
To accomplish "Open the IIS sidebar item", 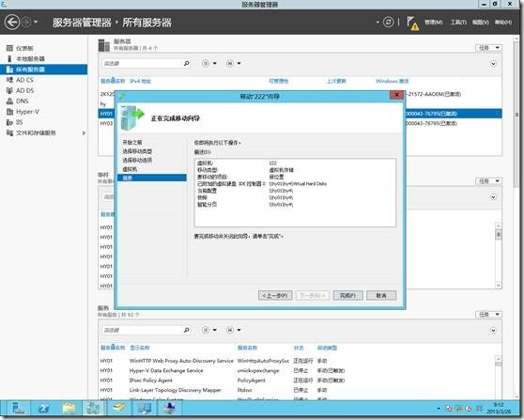I will (20, 122).
